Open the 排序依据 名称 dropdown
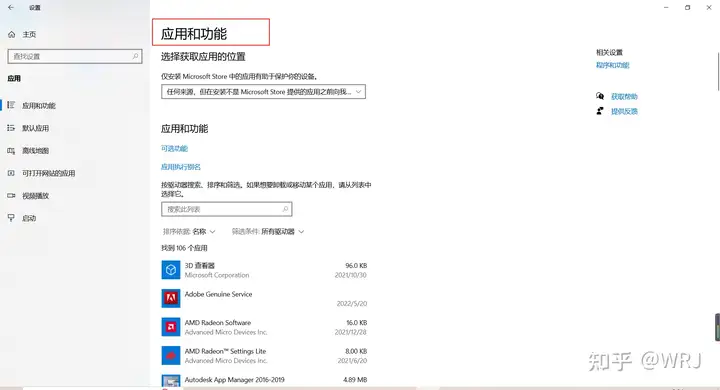720x390 pixels. (189, 232)
